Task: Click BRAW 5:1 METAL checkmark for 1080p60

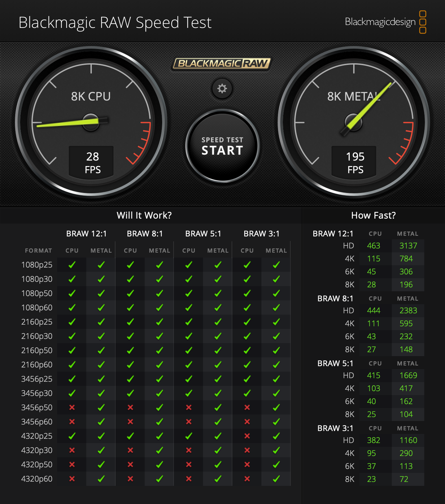Action: (218, 307)
